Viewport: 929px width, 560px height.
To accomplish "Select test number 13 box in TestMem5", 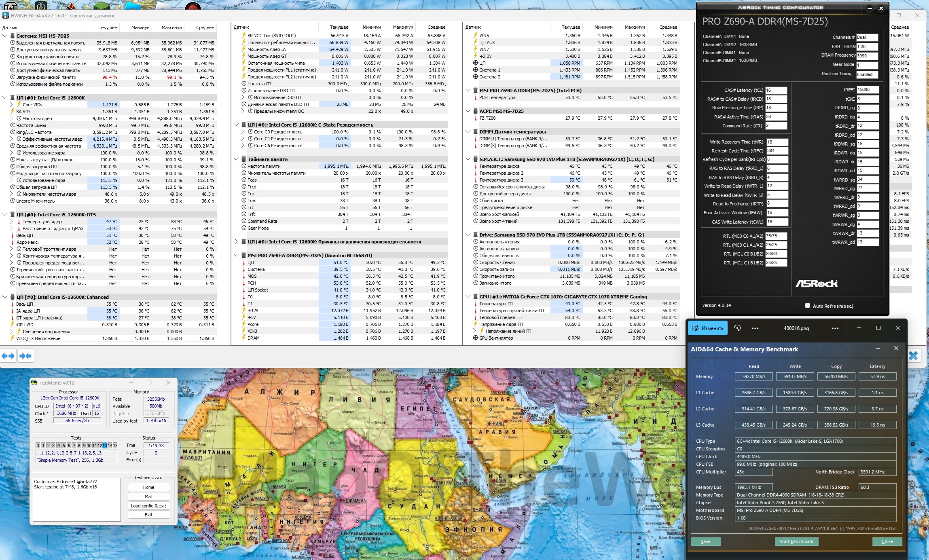I will point(105,446).
